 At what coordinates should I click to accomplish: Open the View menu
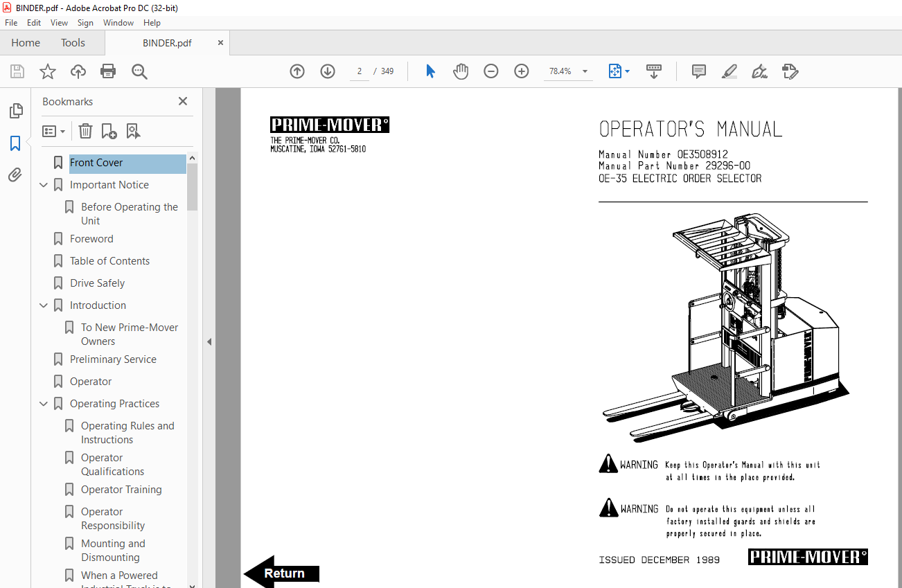coord(60,23)
